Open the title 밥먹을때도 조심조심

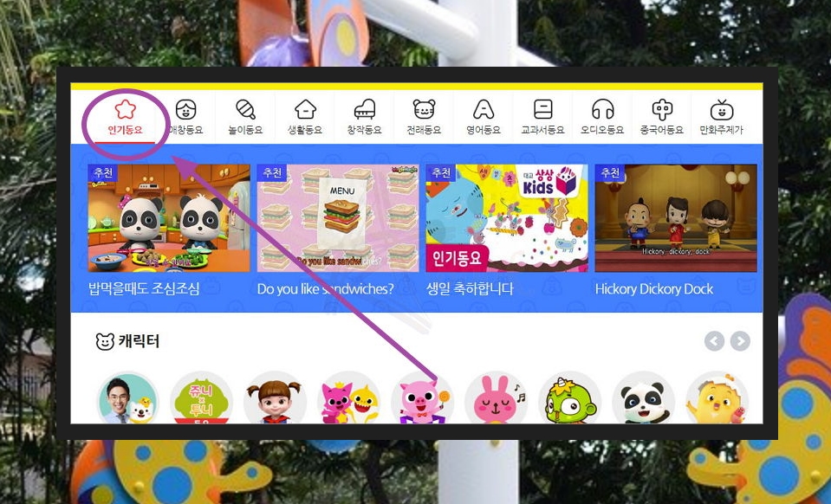[x=144, y=289]
